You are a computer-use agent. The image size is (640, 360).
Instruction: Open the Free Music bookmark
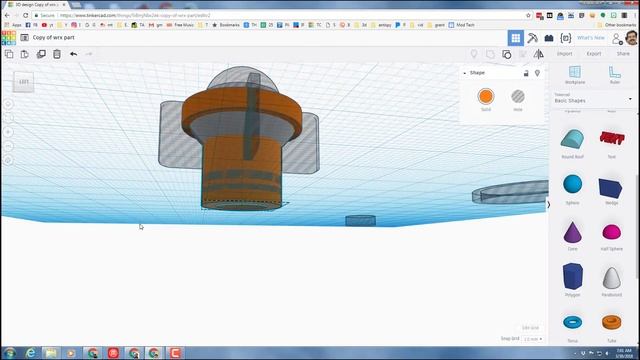(180, 25)
